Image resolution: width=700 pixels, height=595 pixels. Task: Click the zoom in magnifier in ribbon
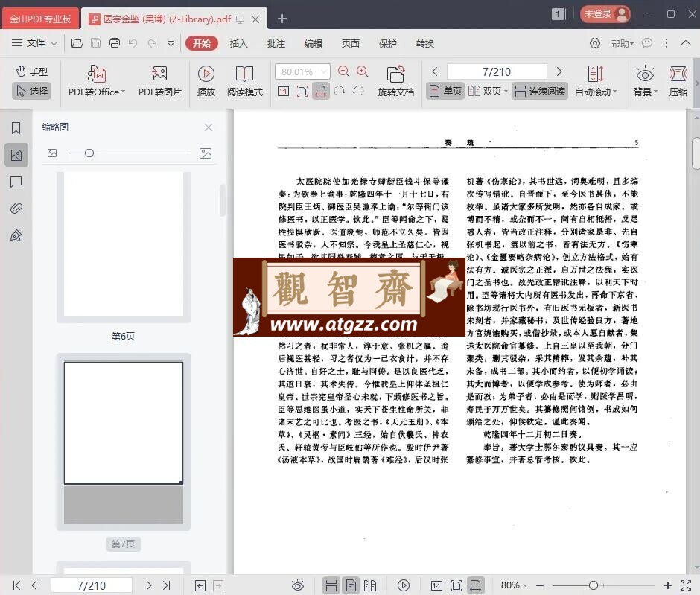pyautogui.click(x=363, y=71)
